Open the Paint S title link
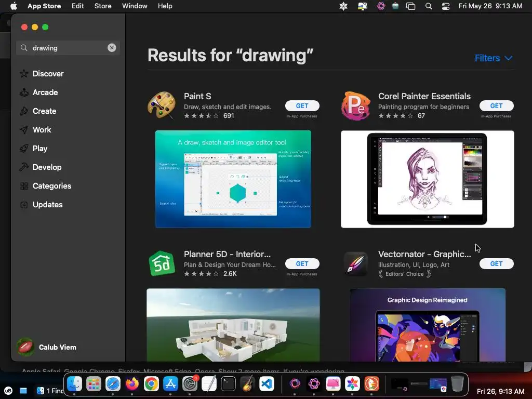The width and height of the screenshot is (532, 399). [197, 96]
